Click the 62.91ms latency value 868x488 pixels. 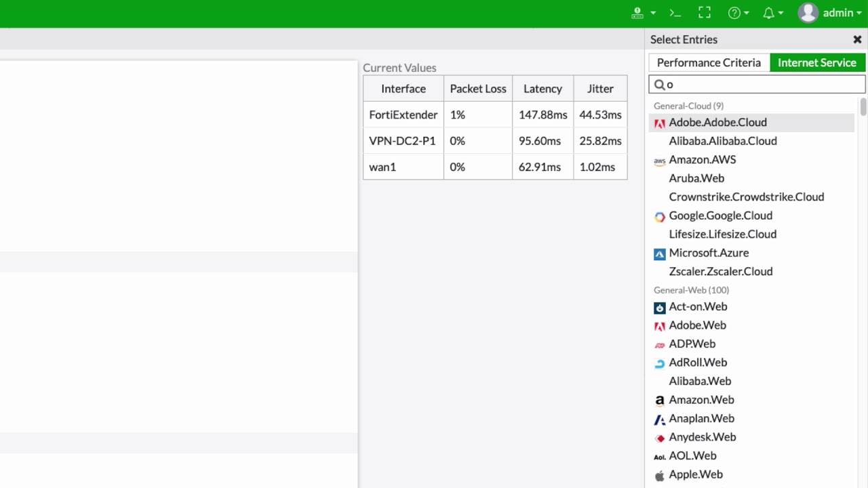pyautogui.click(x=539, y=167)
